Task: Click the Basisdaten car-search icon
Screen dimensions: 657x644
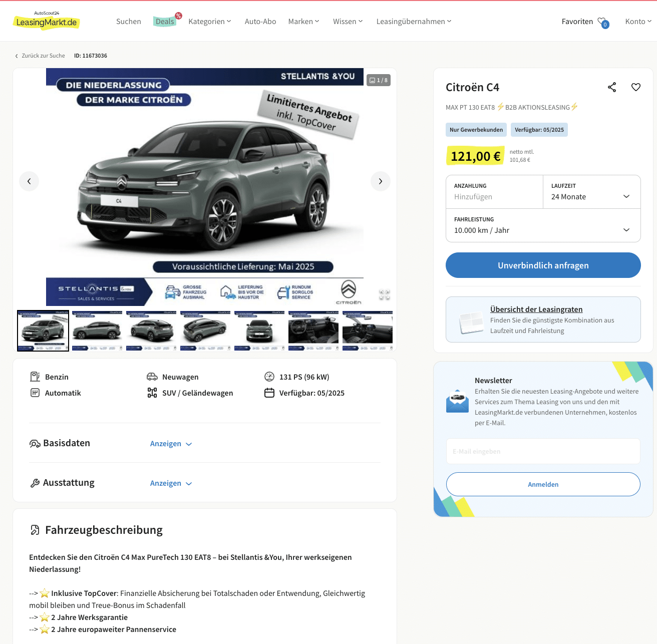Action: 35,444
